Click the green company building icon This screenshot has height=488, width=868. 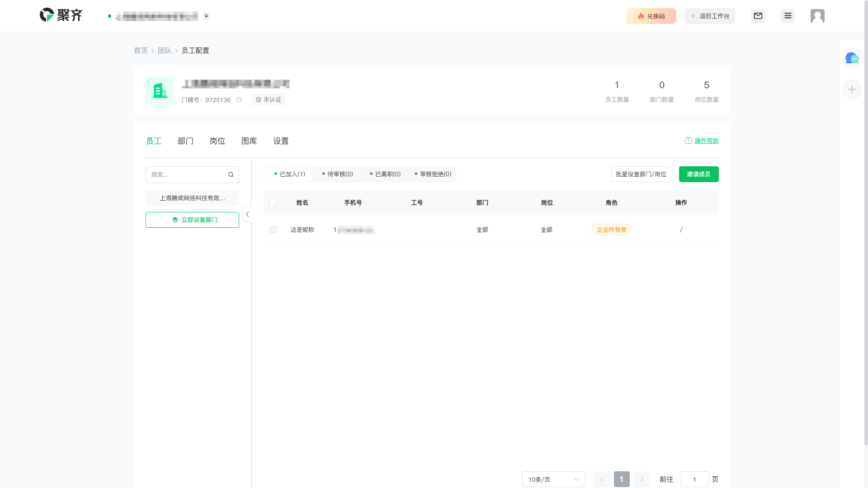[x=160, y=91]
